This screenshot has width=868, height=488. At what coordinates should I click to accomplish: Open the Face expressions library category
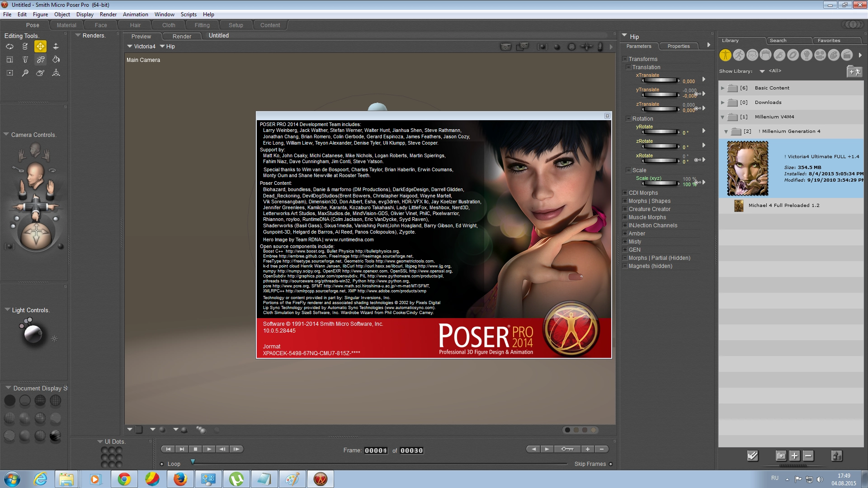752,55
